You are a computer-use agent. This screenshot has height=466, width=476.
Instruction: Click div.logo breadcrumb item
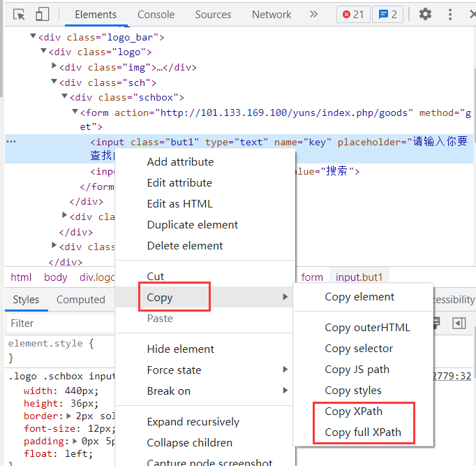[x=97, y=277]
